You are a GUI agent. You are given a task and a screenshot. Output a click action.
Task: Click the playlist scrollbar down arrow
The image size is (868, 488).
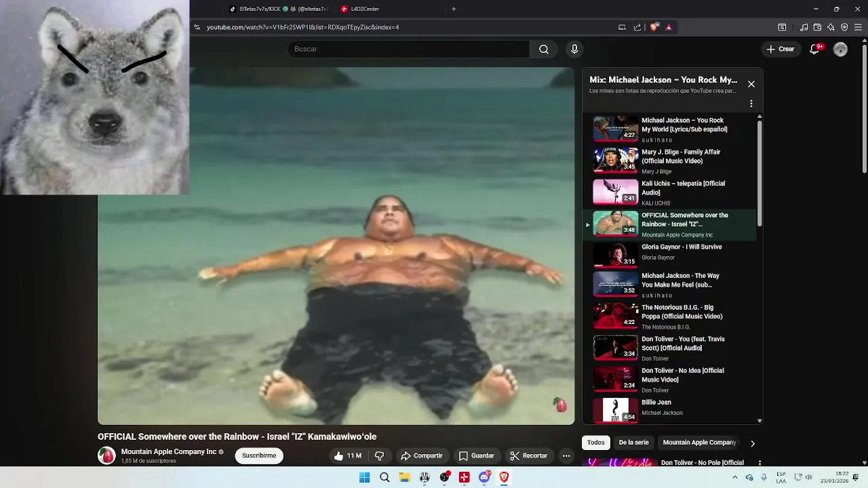point(759,421)
